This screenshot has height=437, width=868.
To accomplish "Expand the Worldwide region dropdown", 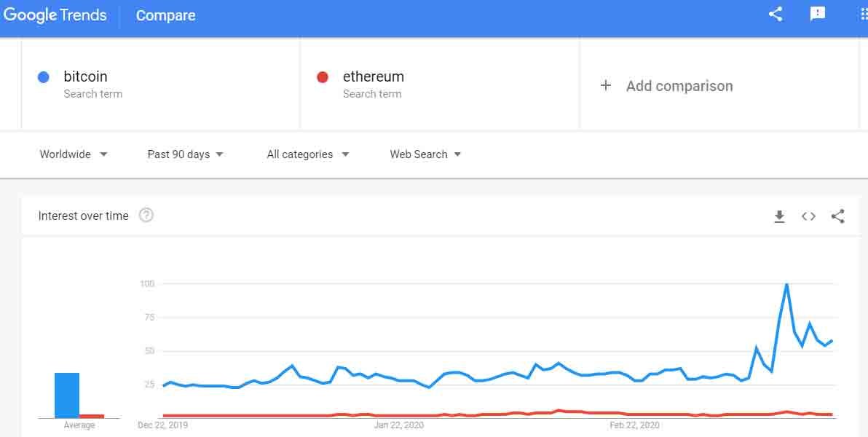I will click(x=74, y=154).
